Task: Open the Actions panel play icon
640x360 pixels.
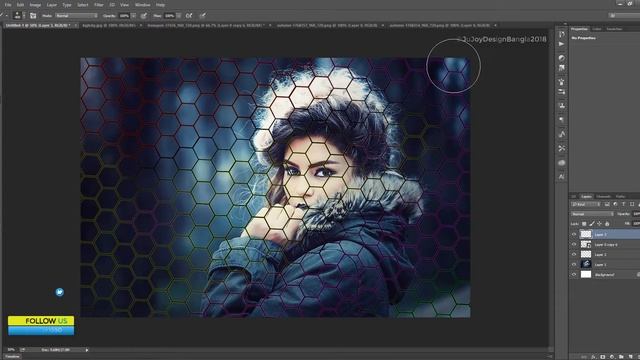Action: point(562,44)
